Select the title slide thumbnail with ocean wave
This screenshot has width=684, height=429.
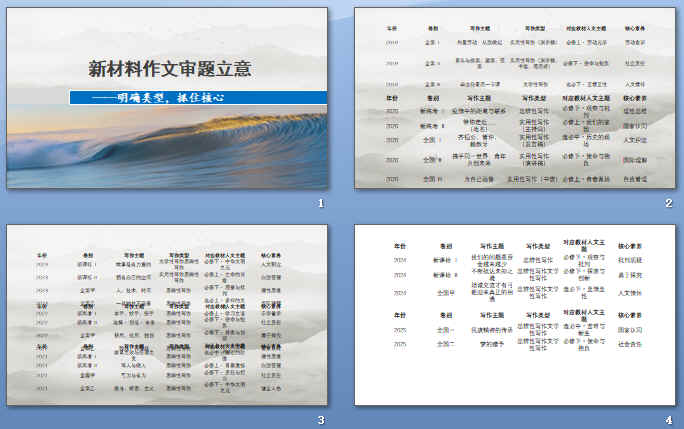(167, 98)
